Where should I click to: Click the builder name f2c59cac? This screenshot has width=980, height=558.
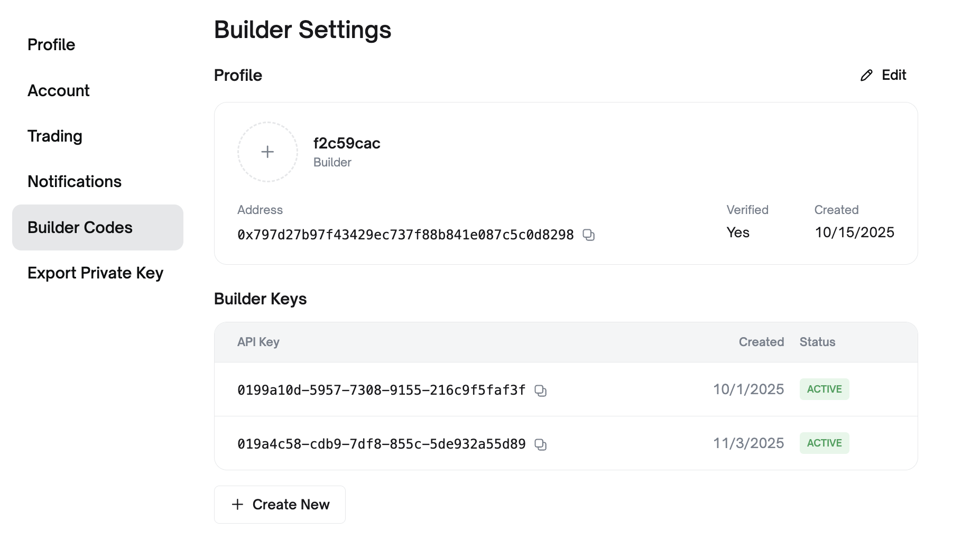(x=346, y=143)
